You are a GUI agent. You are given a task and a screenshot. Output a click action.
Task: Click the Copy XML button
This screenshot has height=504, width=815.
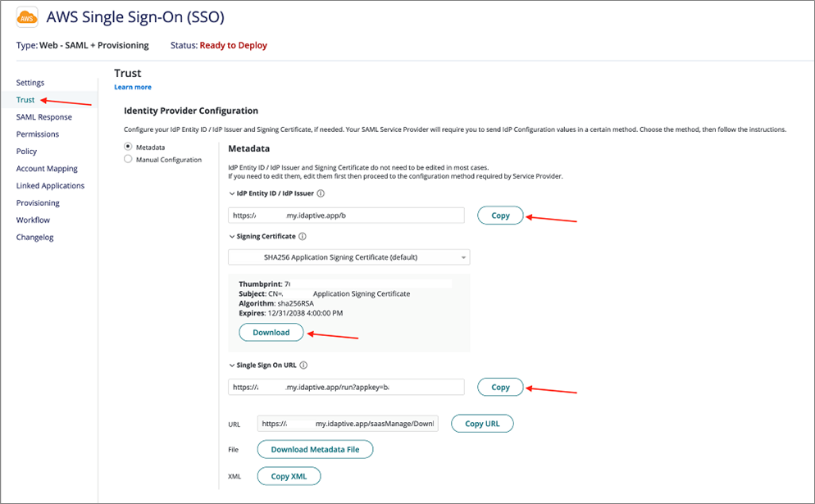tap(289, 476)
